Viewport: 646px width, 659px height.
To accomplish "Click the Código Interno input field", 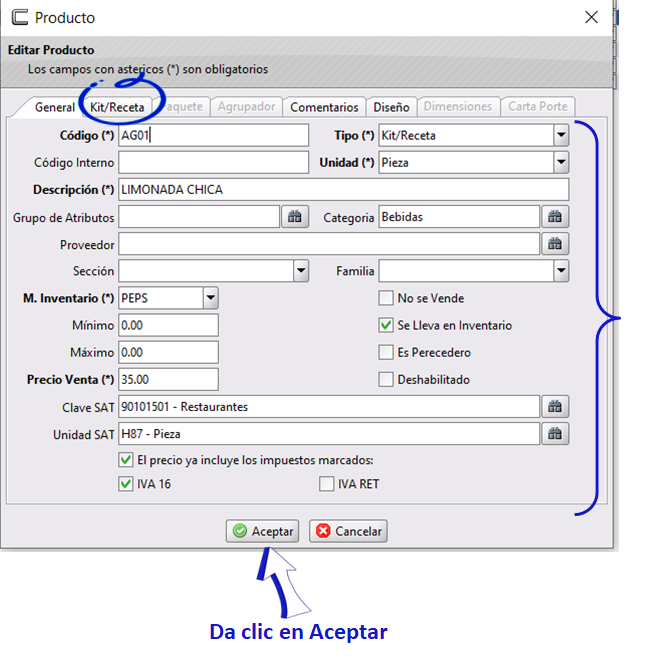I will point(214,162).
